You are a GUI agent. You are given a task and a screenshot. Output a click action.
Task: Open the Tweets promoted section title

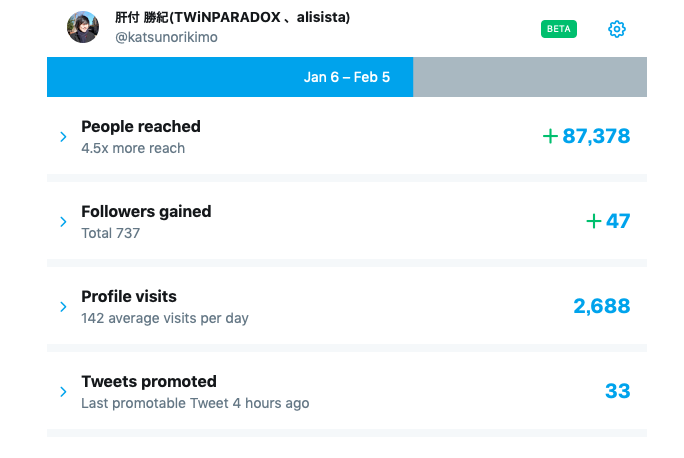coord(149,382)
